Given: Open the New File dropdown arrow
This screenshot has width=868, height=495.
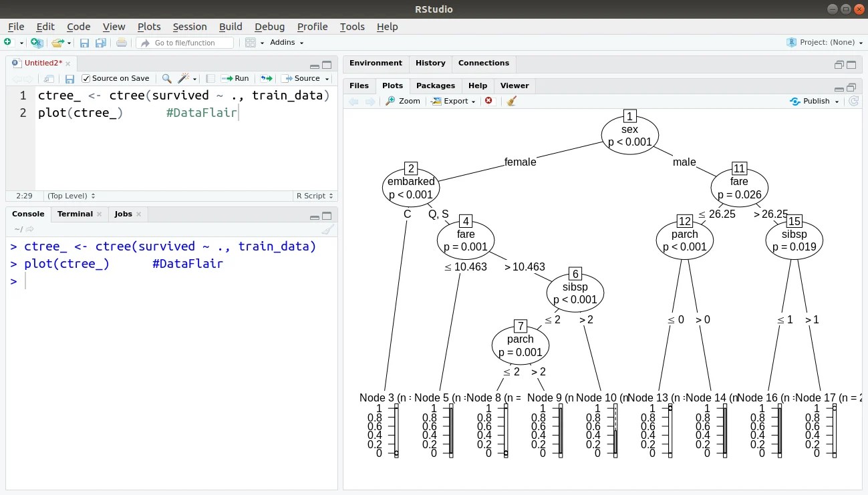Looking at the screenshot, I should tap(21, 43).
